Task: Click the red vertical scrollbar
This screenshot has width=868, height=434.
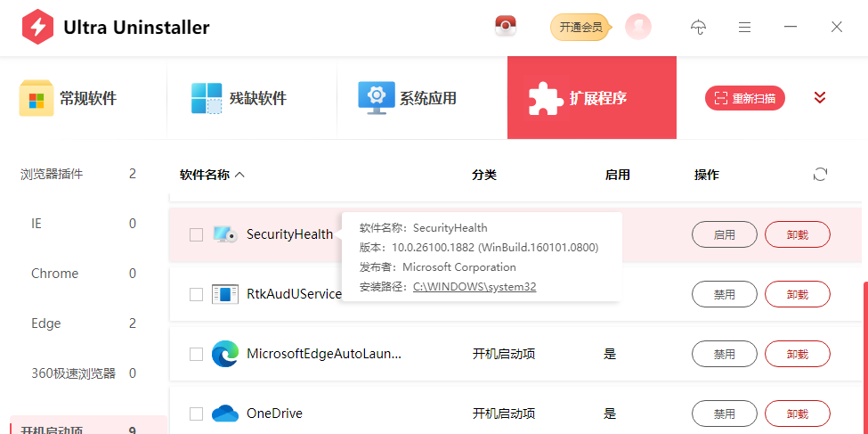Action: point(864,356)
